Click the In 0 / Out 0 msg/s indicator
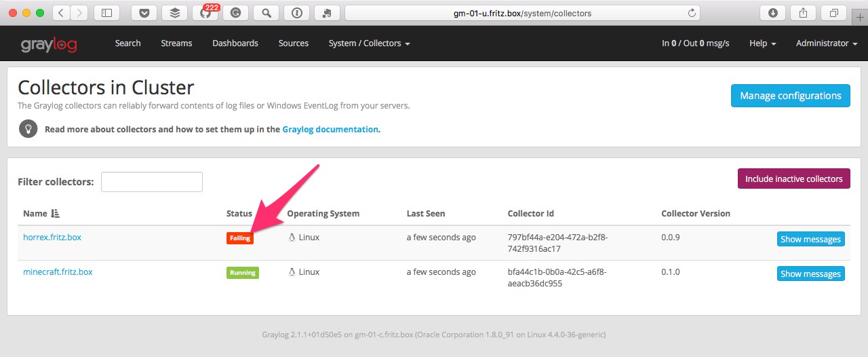Image resolution: width=868 pixels, height=357 pixels. (696, 43)
